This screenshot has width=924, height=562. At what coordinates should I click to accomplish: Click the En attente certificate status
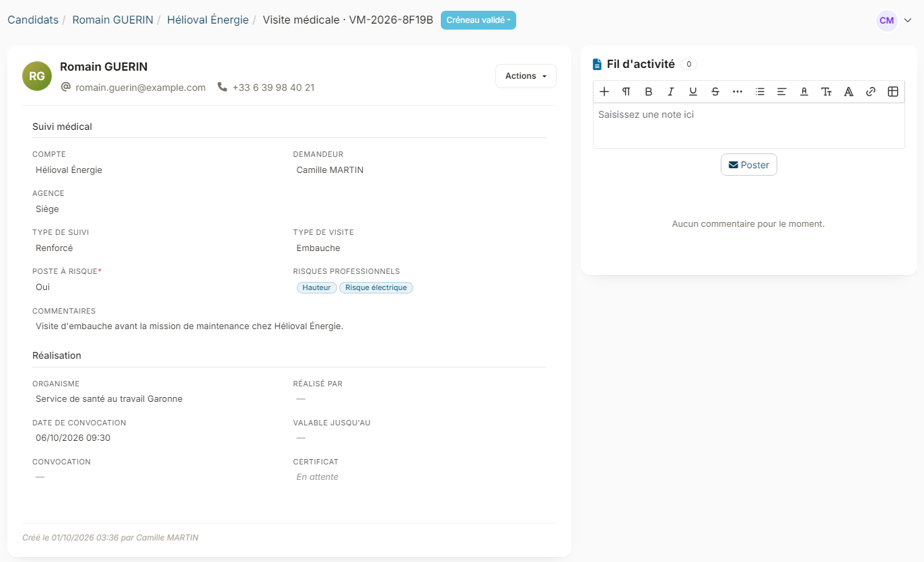click(x=318, y=477)
